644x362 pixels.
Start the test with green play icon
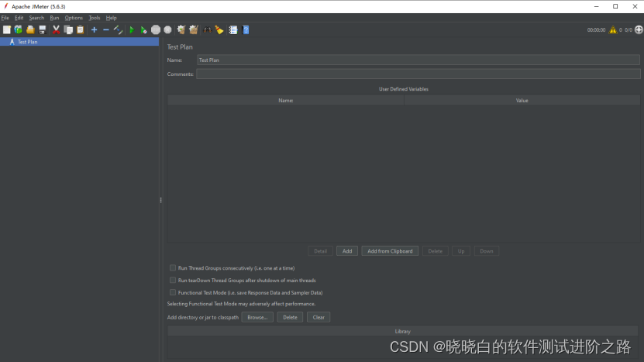click(x=132, y=29)
